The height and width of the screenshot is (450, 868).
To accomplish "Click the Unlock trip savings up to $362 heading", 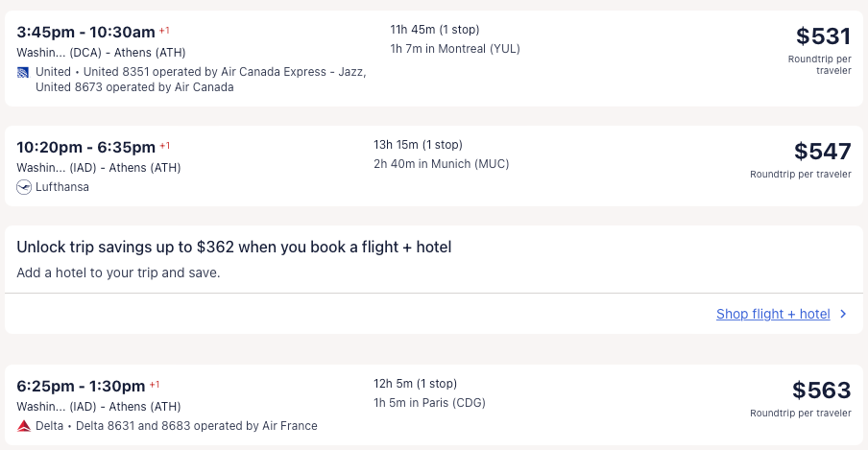I will 233,248.
